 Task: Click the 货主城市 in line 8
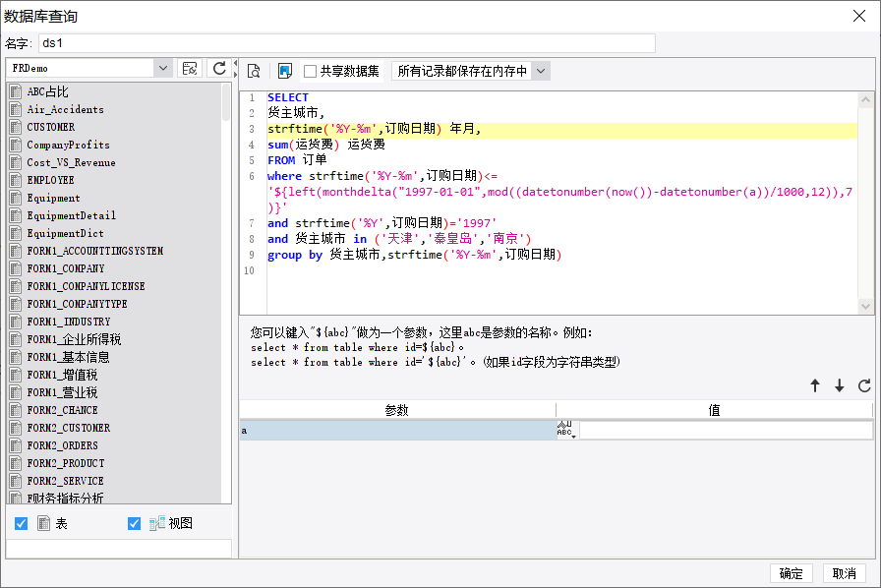point(321,239)
